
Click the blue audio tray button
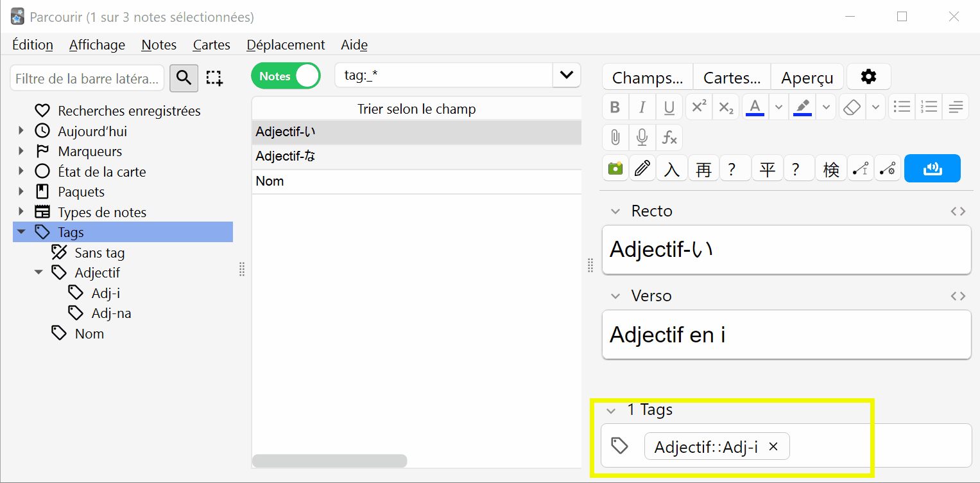pyautogui.click(x=932, y=168)
